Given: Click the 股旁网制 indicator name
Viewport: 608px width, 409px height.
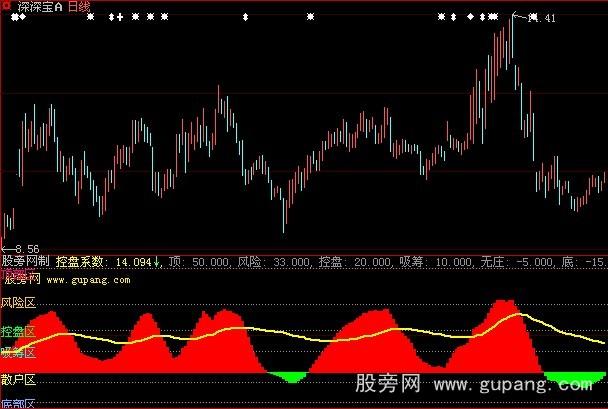Looking at the screenshot, I should coord(26,261).
